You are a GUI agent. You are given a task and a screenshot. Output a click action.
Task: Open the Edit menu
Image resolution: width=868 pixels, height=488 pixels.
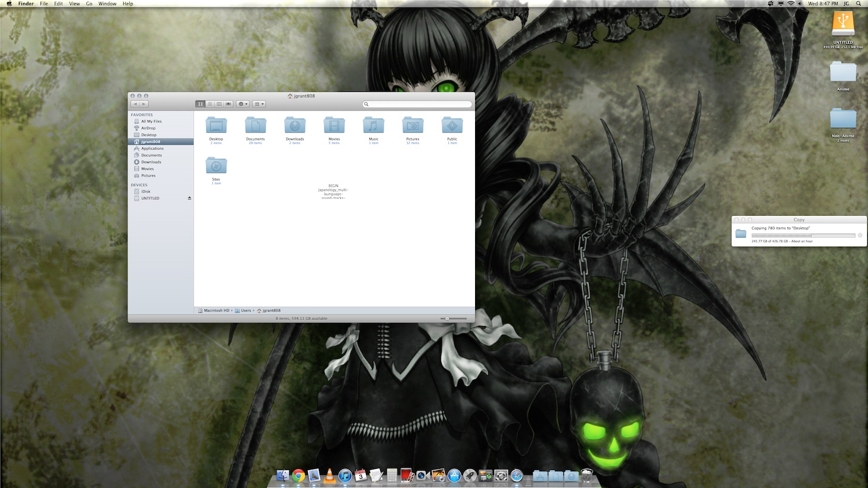tap(58, 3)
